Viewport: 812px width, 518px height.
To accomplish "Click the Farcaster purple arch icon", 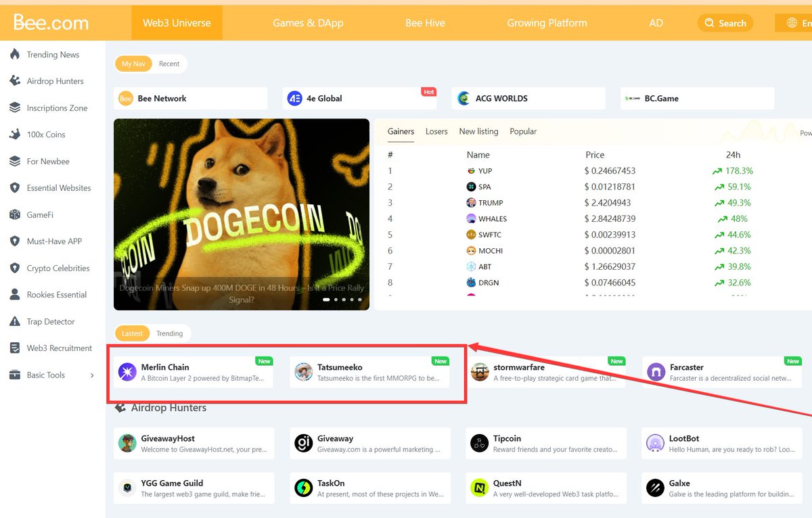I will [656, 372].
